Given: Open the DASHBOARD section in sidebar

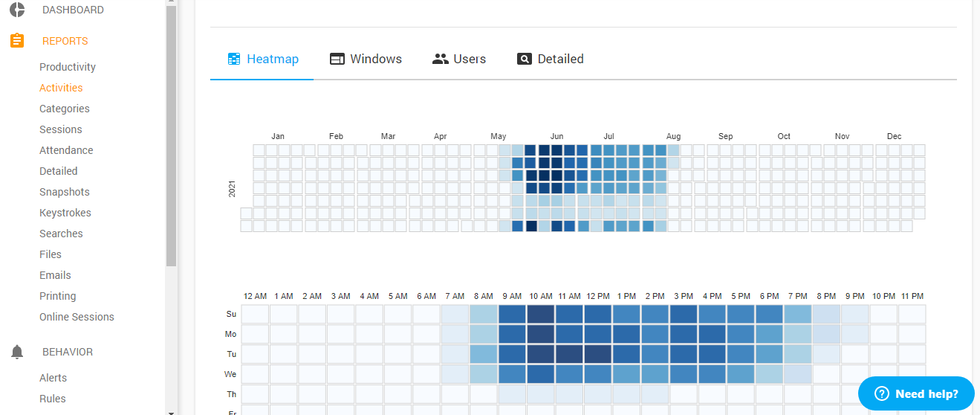Looking at the screenshot, I should pyautogui.click(x=73, y=10).
